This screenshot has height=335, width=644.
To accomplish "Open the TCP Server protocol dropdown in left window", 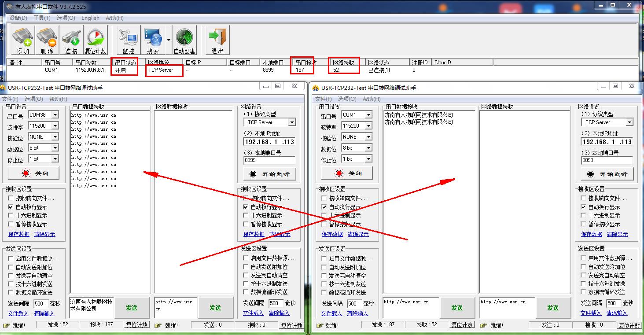I will click(291, 122).
